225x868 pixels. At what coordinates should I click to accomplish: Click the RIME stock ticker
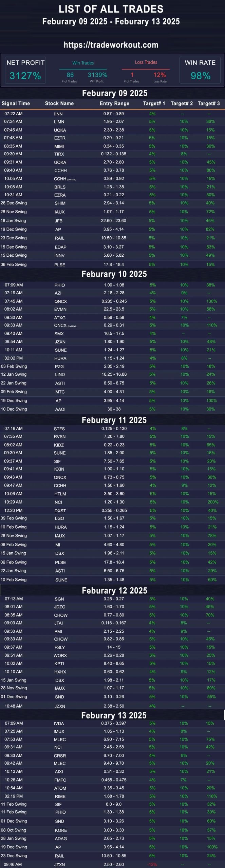(x=60, y=796)
